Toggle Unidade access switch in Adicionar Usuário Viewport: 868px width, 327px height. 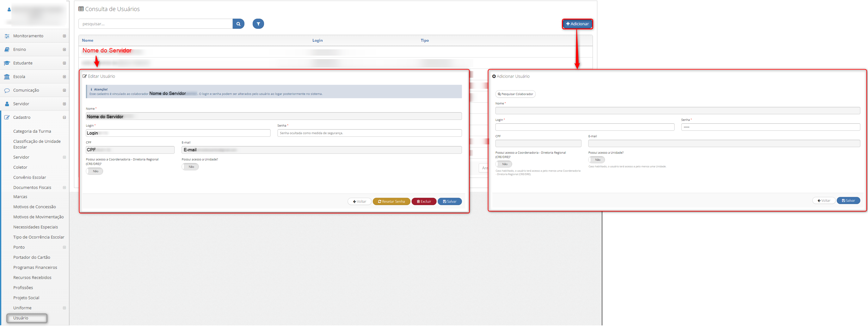(x=597, y=160)
